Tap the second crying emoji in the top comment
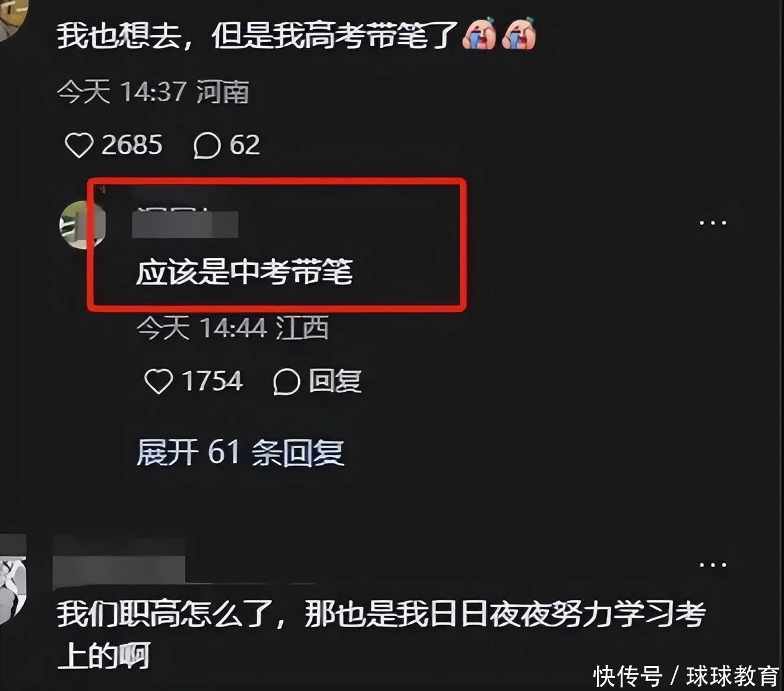The width and height of the screenshot is (784, 691). tap(519, 35)
